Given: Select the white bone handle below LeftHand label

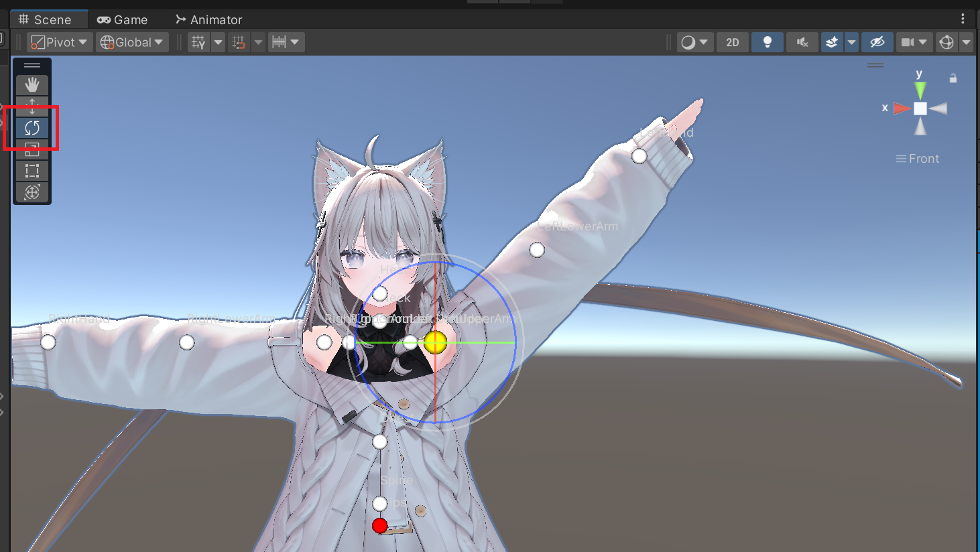Looking at the screenshot, I should pyautogui.click(x=639, y=156).
